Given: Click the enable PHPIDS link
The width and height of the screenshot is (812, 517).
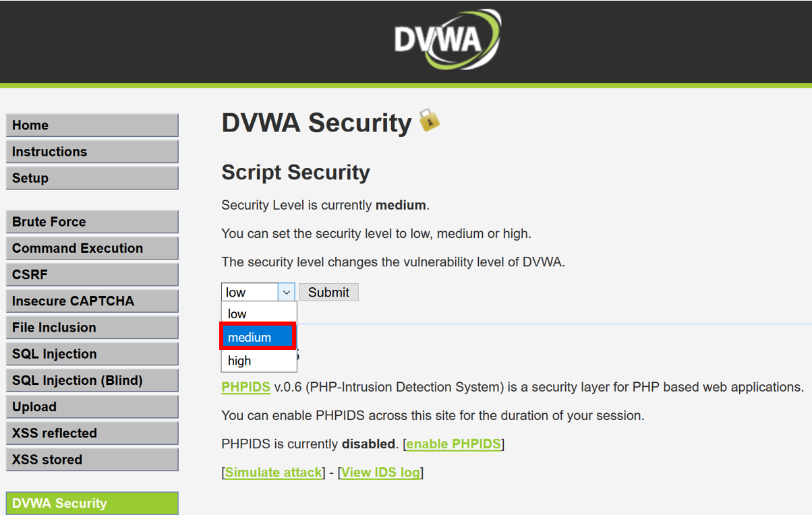Looking at the screenshot, I should [454, 444].
